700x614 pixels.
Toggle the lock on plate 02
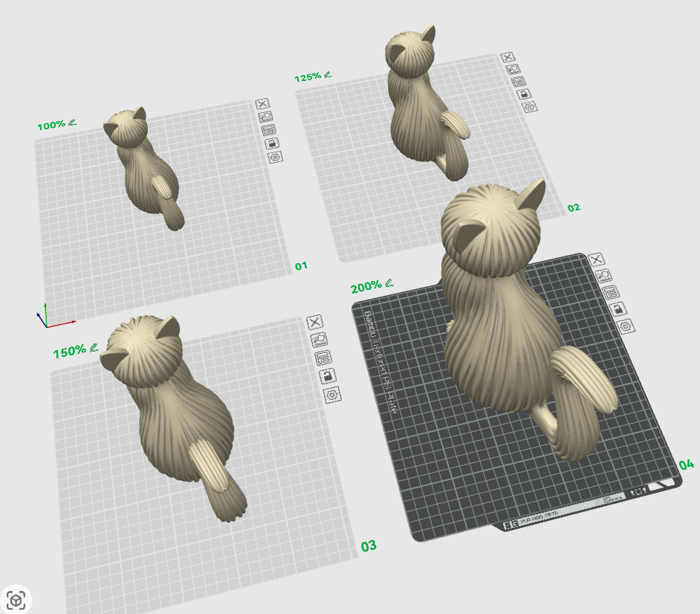pos(524,94)
